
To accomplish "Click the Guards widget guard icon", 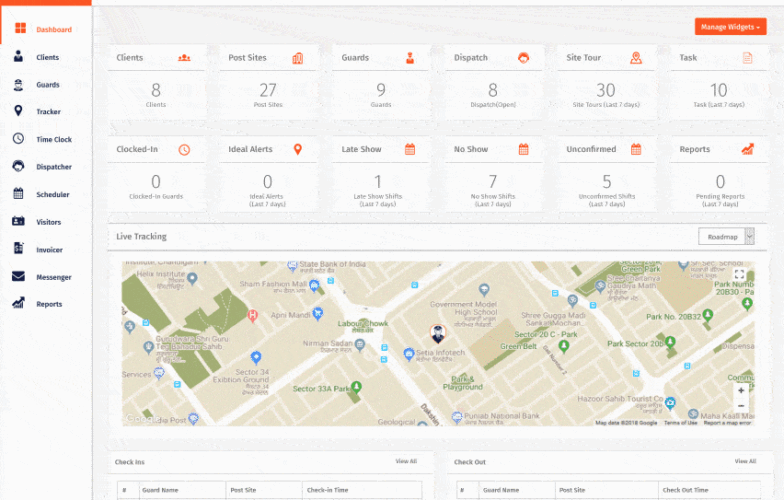I will point(410,58).
